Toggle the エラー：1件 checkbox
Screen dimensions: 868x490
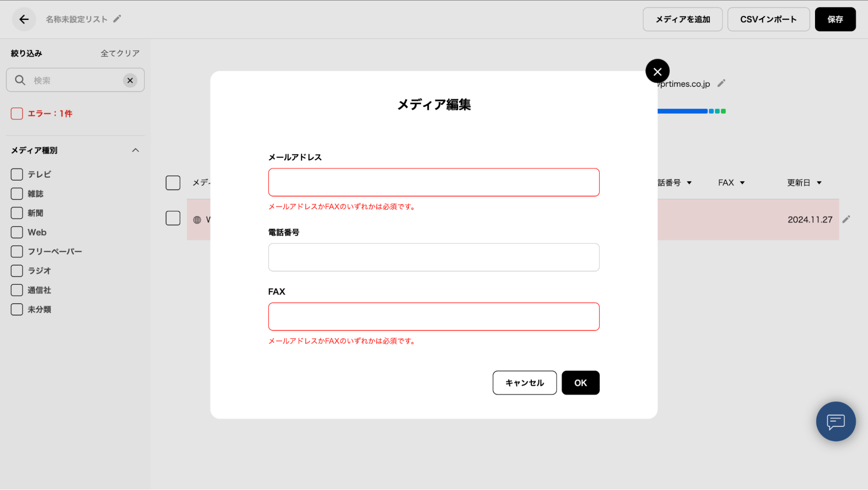point(17,114)
